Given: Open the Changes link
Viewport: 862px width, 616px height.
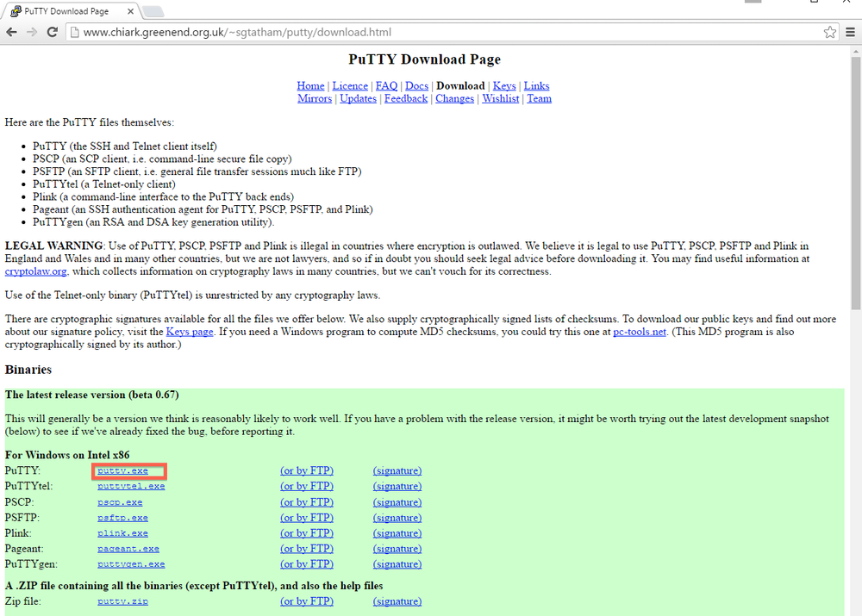Looking at the screenshot, I should [454, 98].
